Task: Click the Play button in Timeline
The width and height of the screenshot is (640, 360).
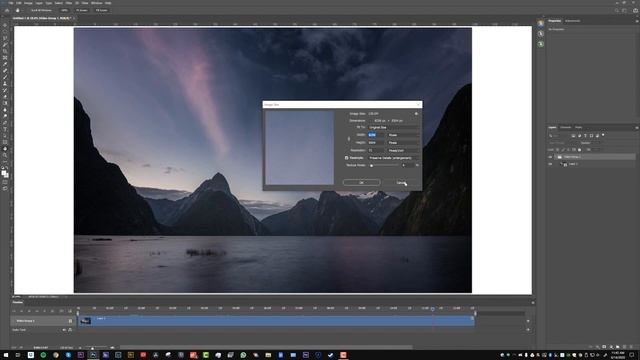Action: click(29, 311)
